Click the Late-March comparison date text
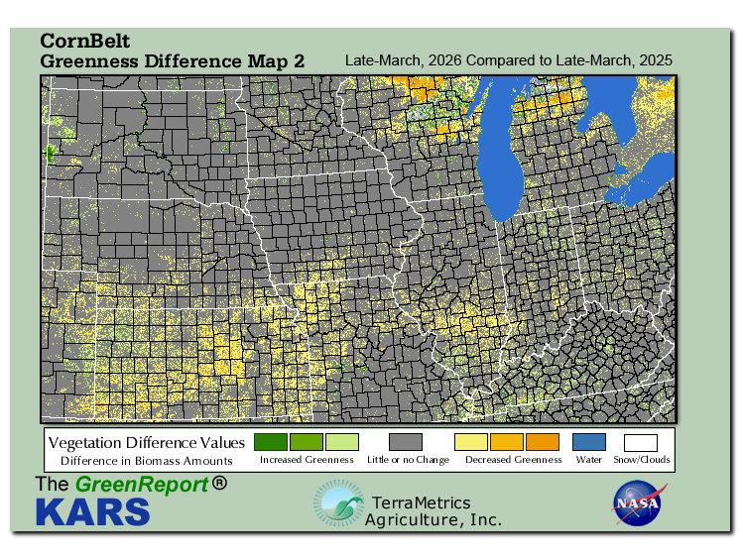Viewport: 743px width, 560px height. (x=508, y=60)
